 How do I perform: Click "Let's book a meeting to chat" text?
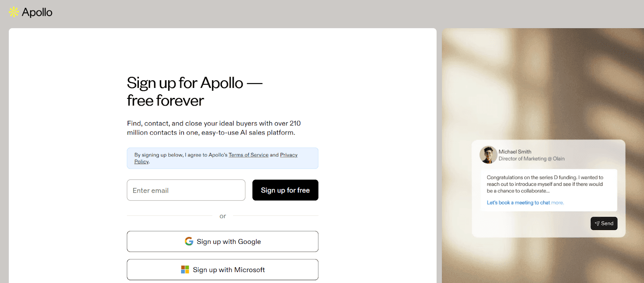[x=518, y=203]
